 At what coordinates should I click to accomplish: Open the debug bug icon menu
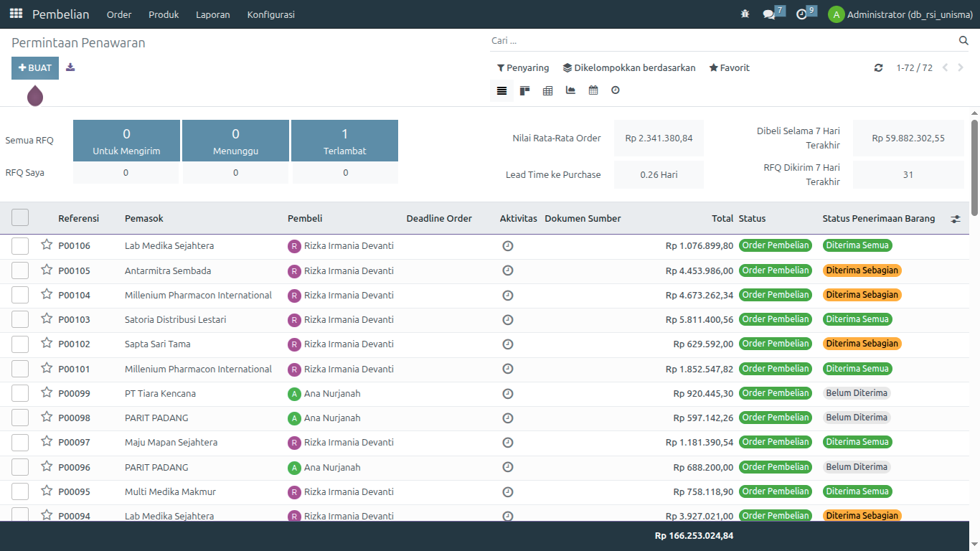745,14
